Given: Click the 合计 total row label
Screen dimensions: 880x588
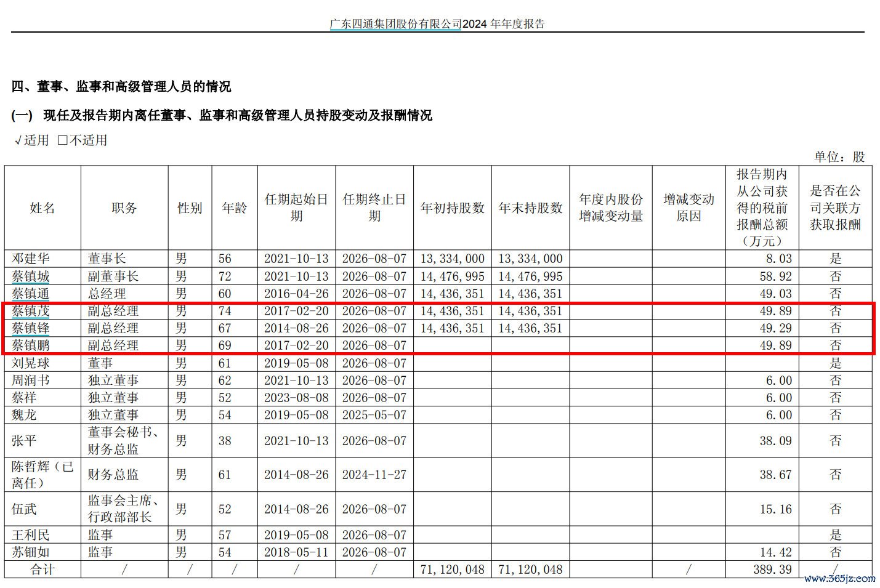Looking at the screenshot, I should (x=42, y=570).
